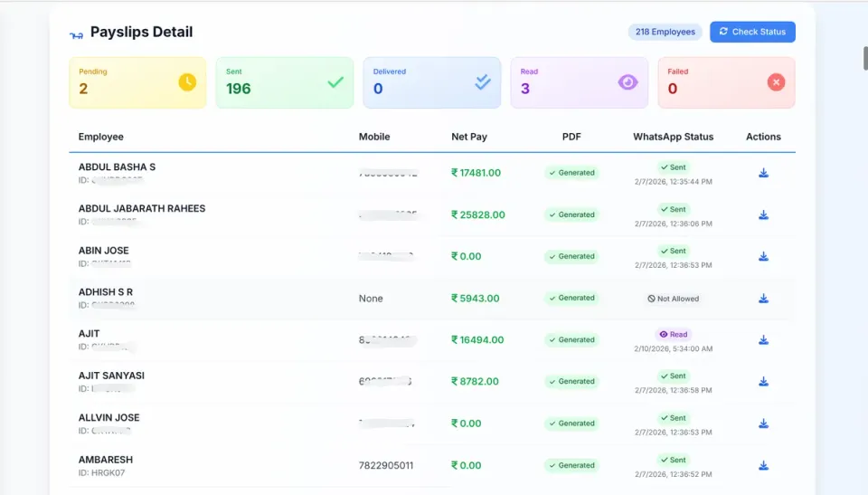This screenshot has width=868, height=495.
Task: Select the Failed card label
Action: [677, 71]
